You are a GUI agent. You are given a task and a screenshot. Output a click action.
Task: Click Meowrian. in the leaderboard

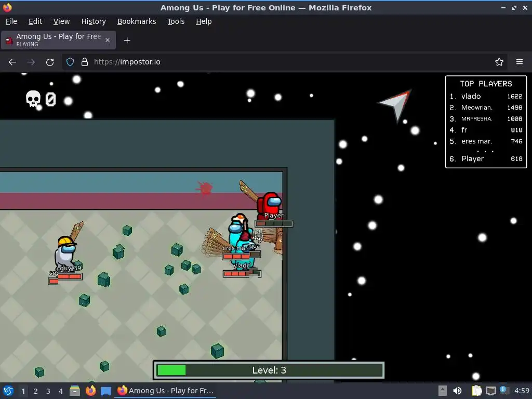477,108
